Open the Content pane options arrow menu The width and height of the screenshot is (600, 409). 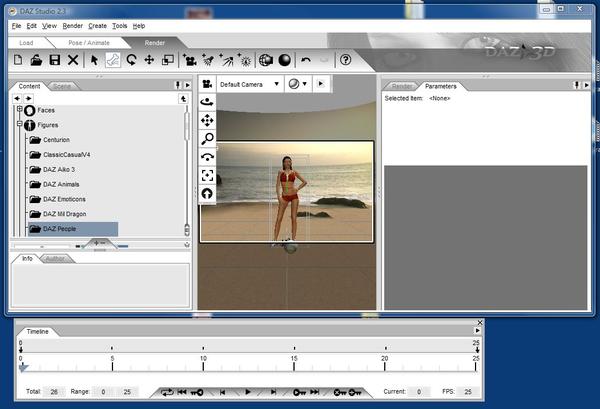(188, 85)
